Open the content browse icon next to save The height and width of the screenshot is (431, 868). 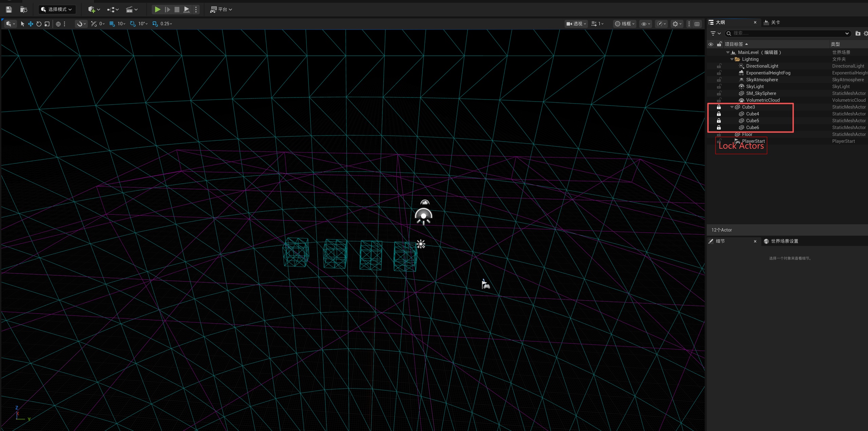pos(24,10)
